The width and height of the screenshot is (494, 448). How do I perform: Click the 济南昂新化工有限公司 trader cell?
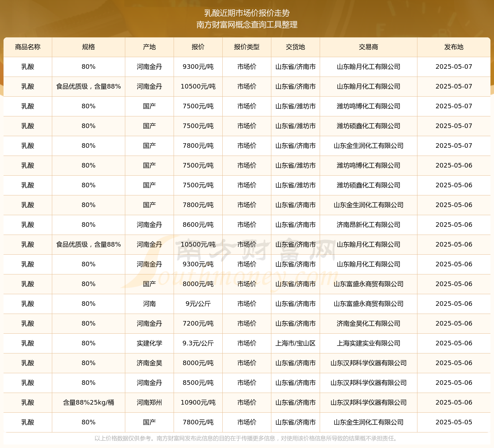(368, 225)
